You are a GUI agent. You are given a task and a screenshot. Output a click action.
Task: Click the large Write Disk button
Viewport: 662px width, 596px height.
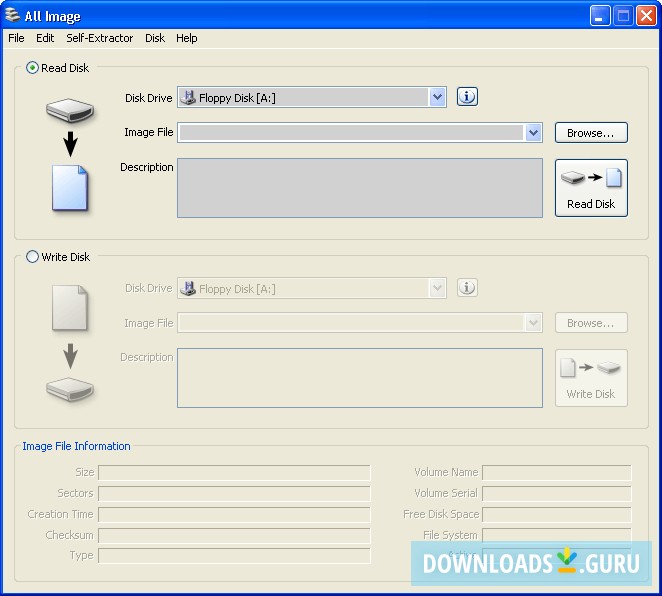[x=591, y=378]
